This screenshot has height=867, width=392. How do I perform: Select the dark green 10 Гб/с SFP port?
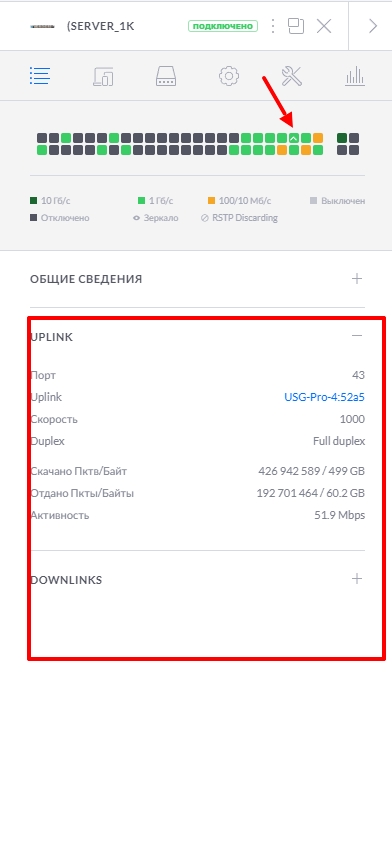point(342,138)
